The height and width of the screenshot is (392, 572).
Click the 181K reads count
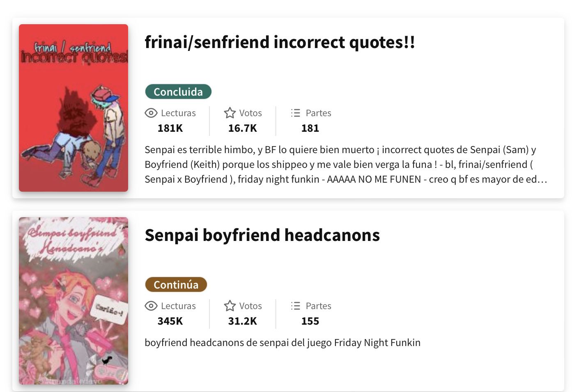click(170, 128)
